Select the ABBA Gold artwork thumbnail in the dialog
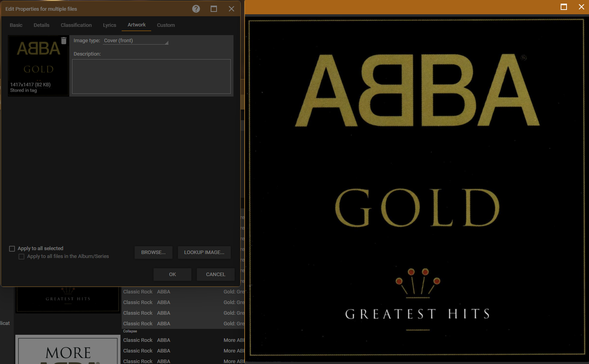Screen dimensions: 589x364 pos(39,66)
